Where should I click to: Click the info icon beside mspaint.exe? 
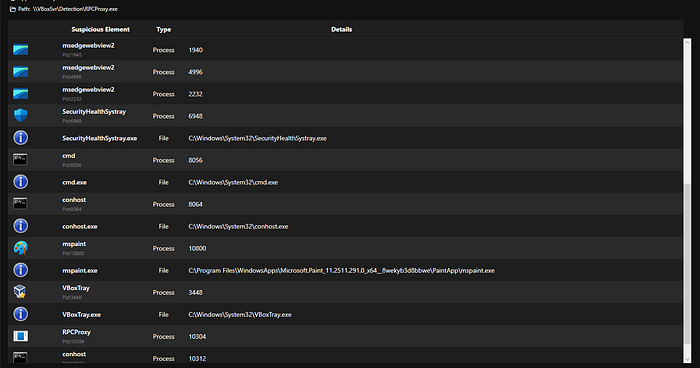pyautogui.click(x=21, y=270)
